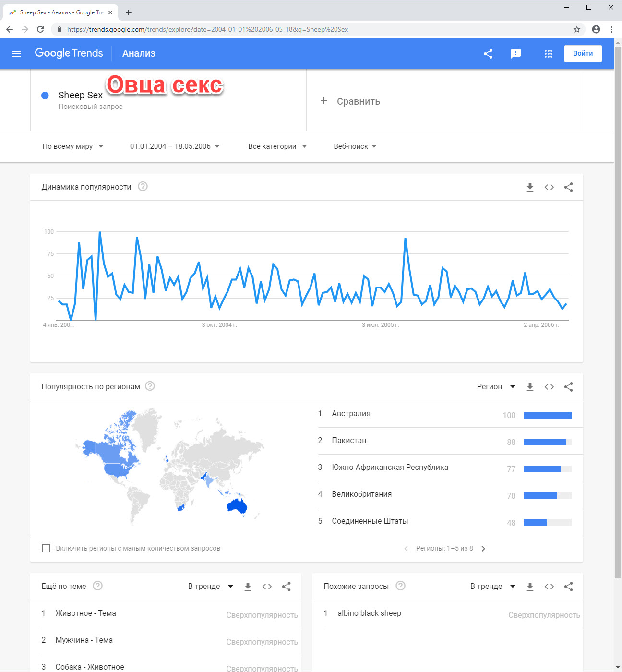The image size is (622, 672).
Task: Click the share icon in blue header
Action: 488,54
